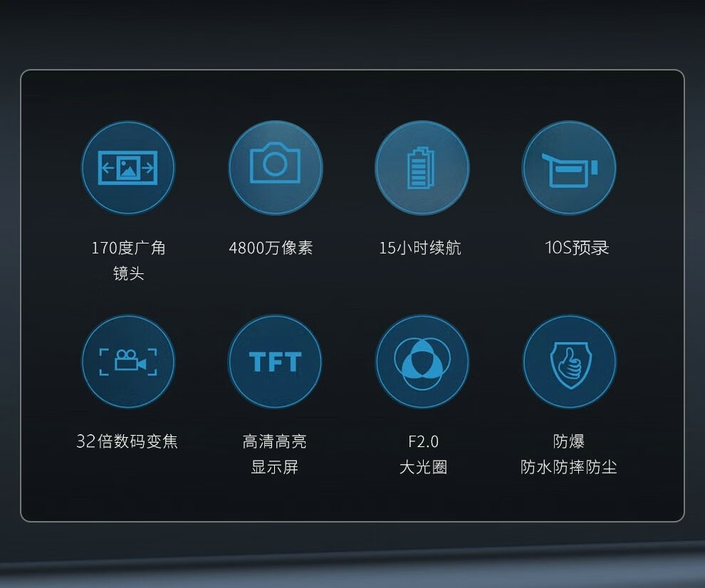Click the 大光圈 text label
The image size is (705, 588).
423,467
